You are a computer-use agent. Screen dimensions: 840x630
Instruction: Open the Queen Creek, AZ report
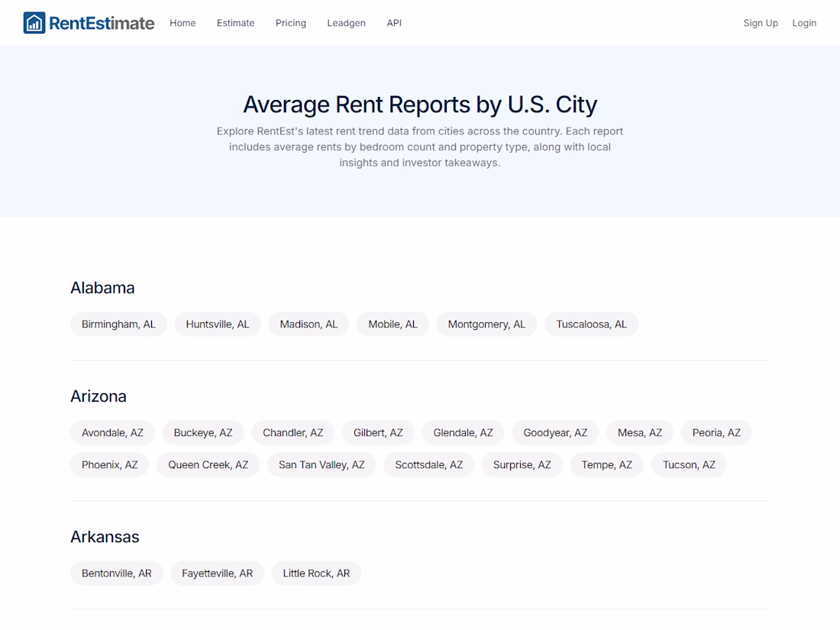pyautogui.click(x=208, y=465)
